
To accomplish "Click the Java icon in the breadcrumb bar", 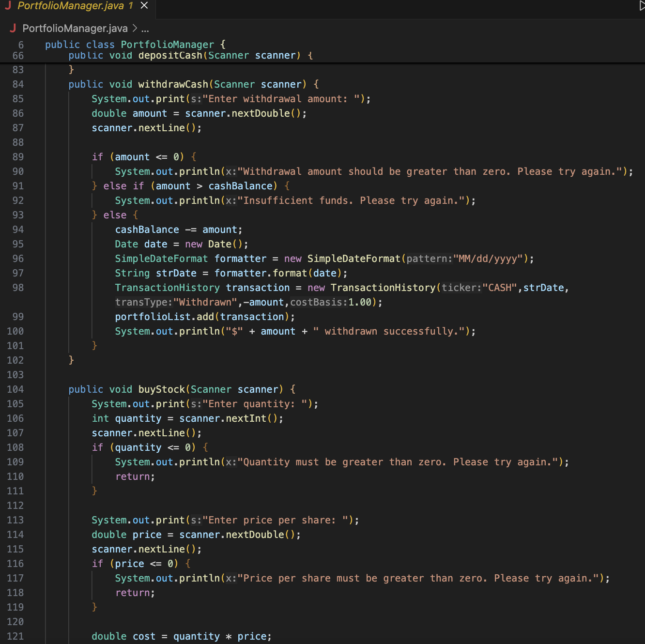I will [x=12, y=28].
